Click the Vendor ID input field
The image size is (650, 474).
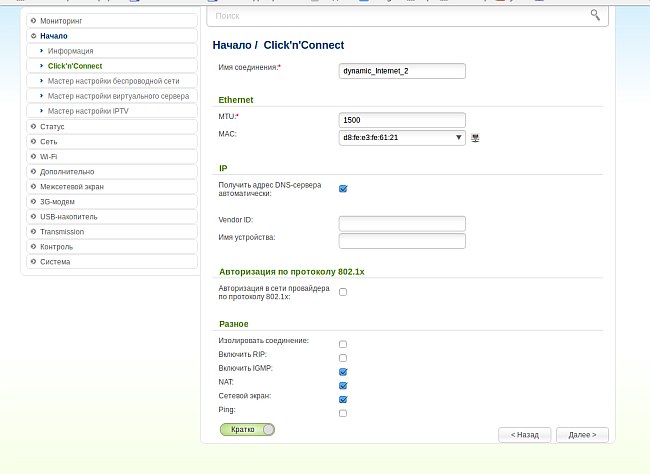coord(402,223)
